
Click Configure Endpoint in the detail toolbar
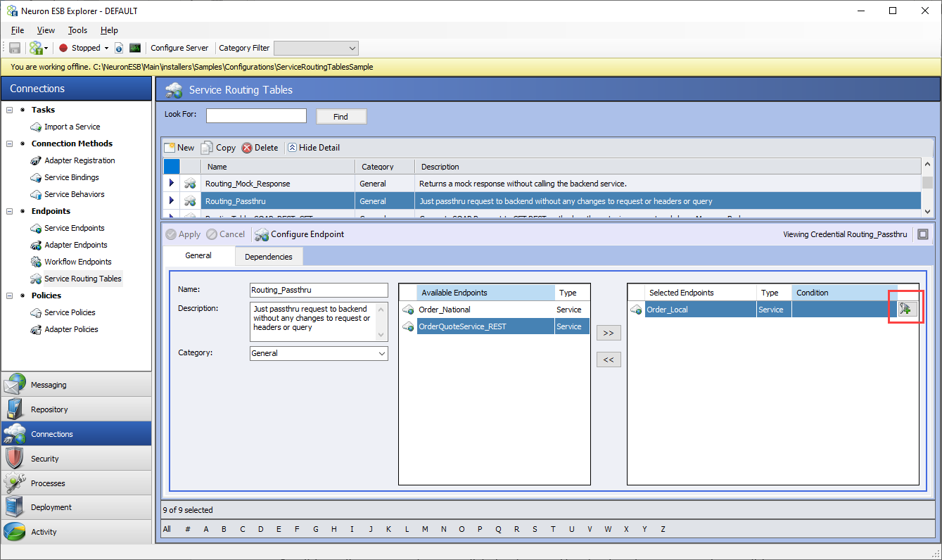(x=300, y=234)
